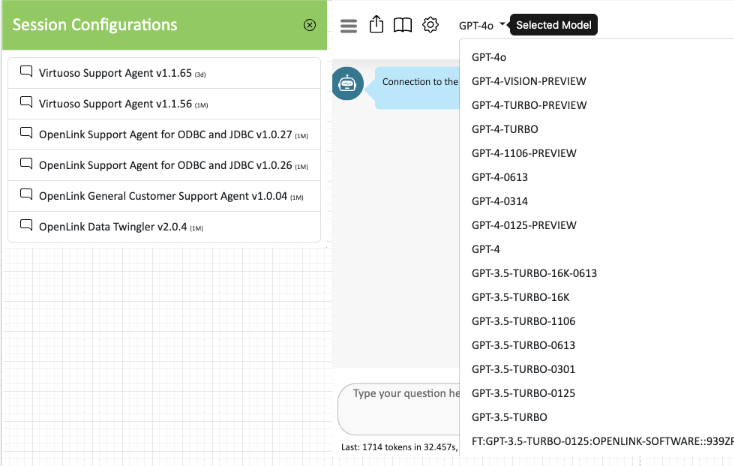The height and width of the screenshot is (466, 734).
Task: Click chat icon beside ODBC and JDBC v1.0.27
Action: [x=26, y=133]
